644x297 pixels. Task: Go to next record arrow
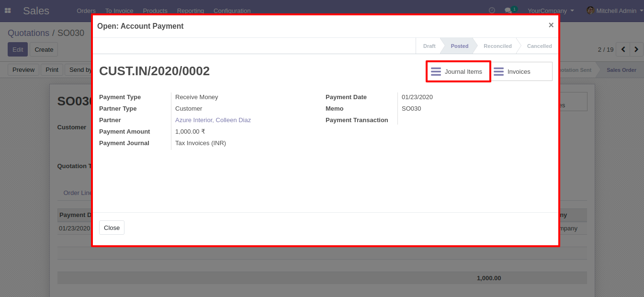pyautogui.click(x=636, y=49)
